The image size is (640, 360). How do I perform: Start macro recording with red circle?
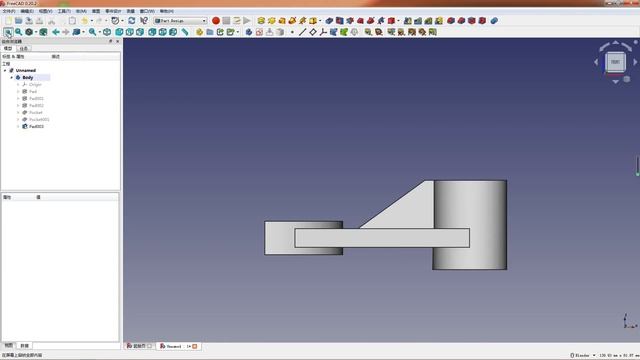216,21
